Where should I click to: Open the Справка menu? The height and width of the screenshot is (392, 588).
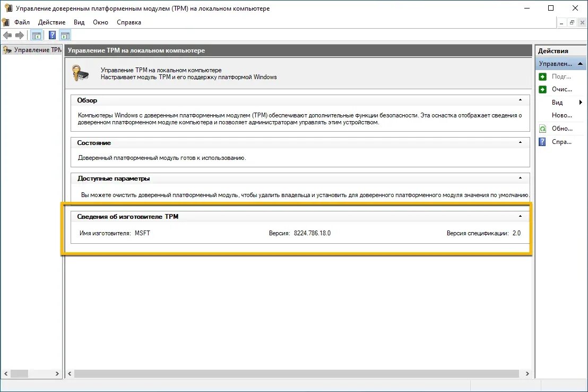tap(129, 22)
